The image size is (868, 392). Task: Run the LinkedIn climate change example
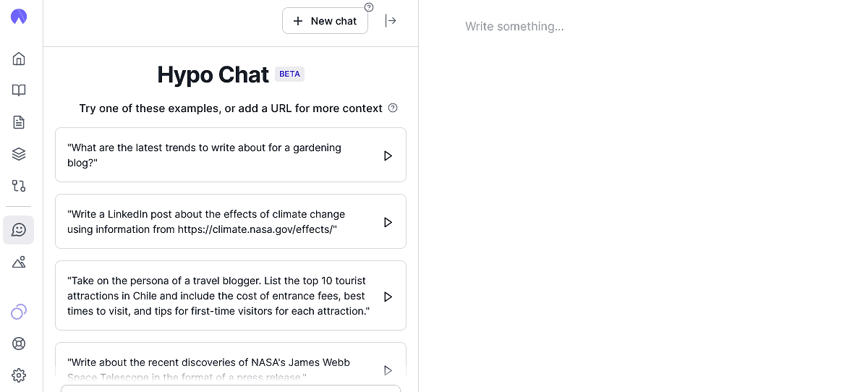pos(388,222)
